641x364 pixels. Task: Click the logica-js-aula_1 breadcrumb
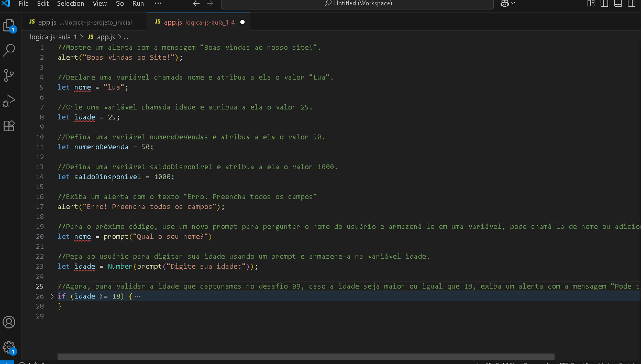point(53,37)
